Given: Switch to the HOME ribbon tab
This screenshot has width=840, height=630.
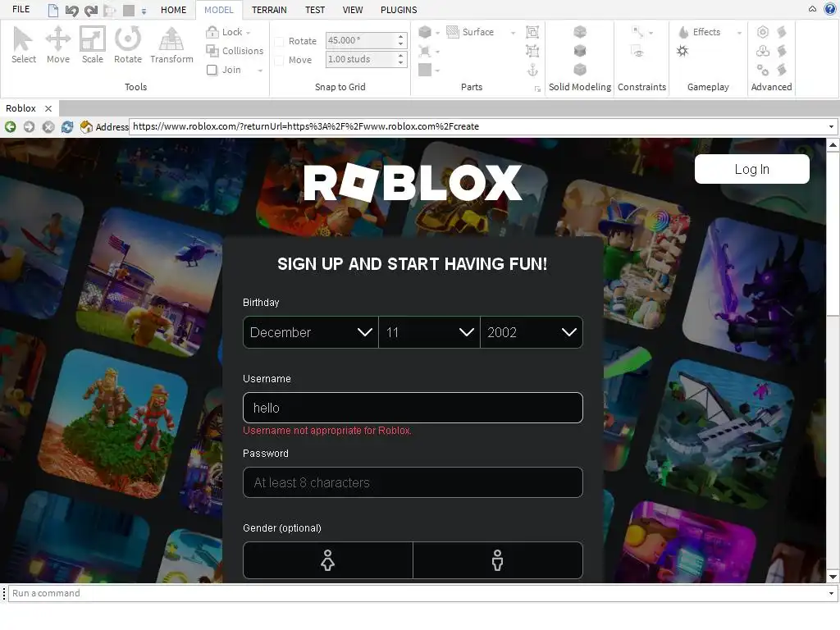Looking at the screenshot, I should 174,10.
